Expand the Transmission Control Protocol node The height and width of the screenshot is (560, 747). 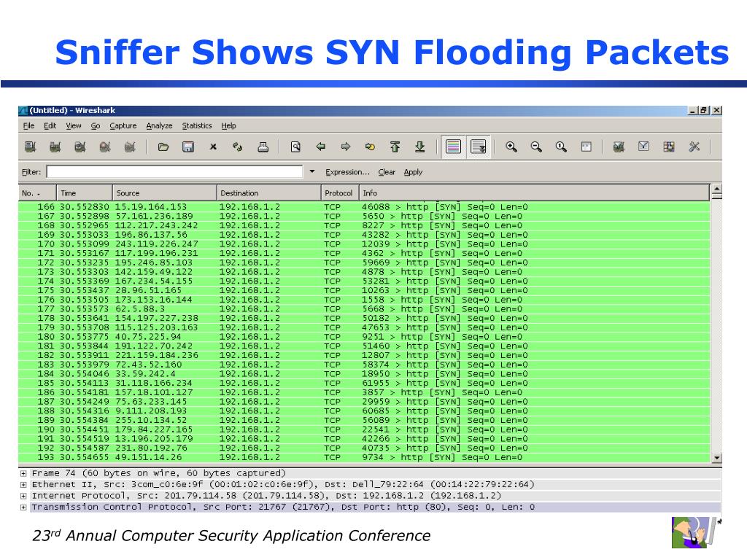(x=23, y=507)
